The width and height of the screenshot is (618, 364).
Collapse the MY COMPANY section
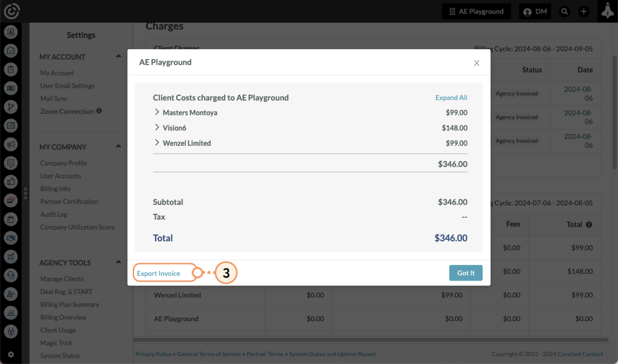pyautogui.click(x=119, y=146)
